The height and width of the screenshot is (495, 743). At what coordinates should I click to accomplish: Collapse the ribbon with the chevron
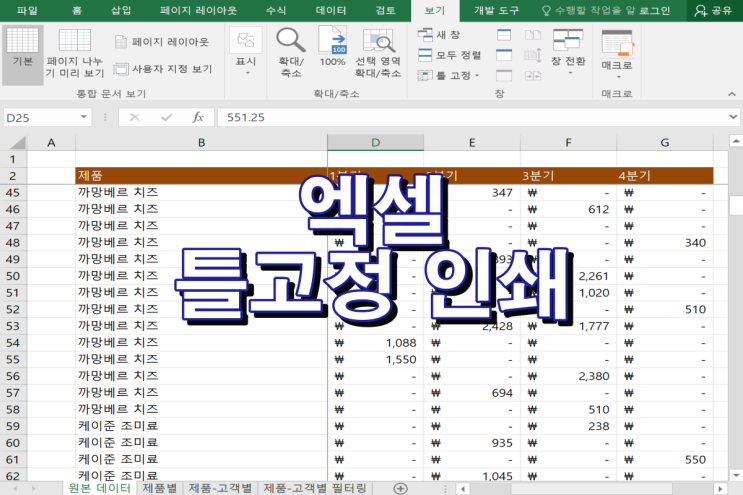732,94
